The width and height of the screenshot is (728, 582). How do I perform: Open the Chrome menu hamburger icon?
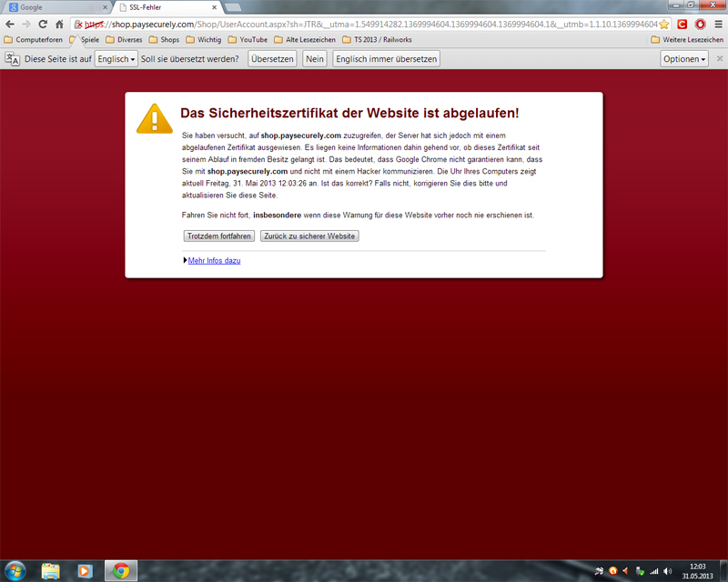coord(718,25)
